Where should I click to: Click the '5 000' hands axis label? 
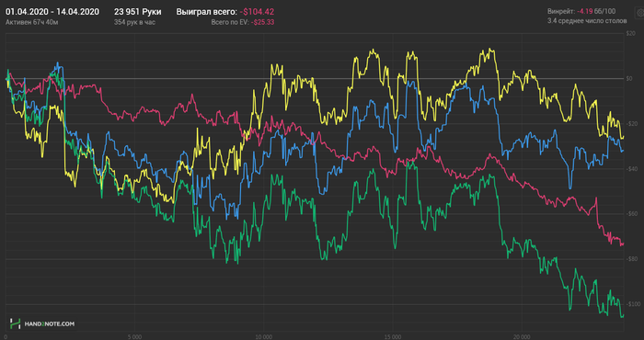pos(134,337)
